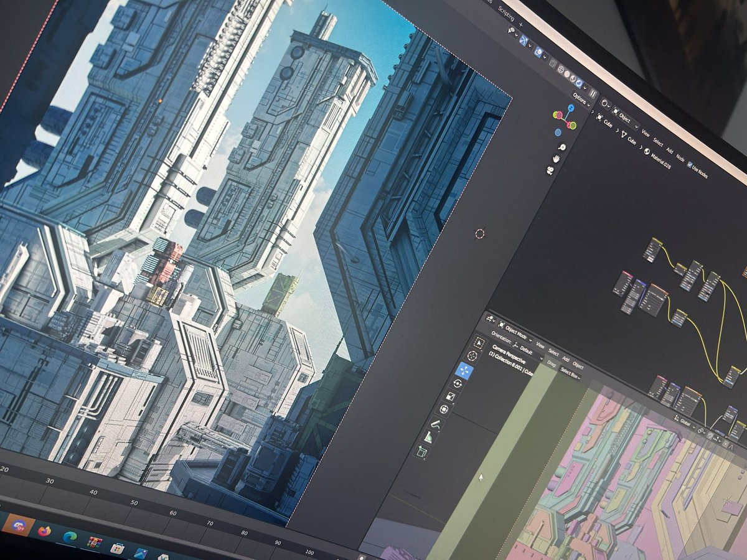Choose the Scale tool icon
This screenshot has height=560, width=747.
click(x=450, y=396)
